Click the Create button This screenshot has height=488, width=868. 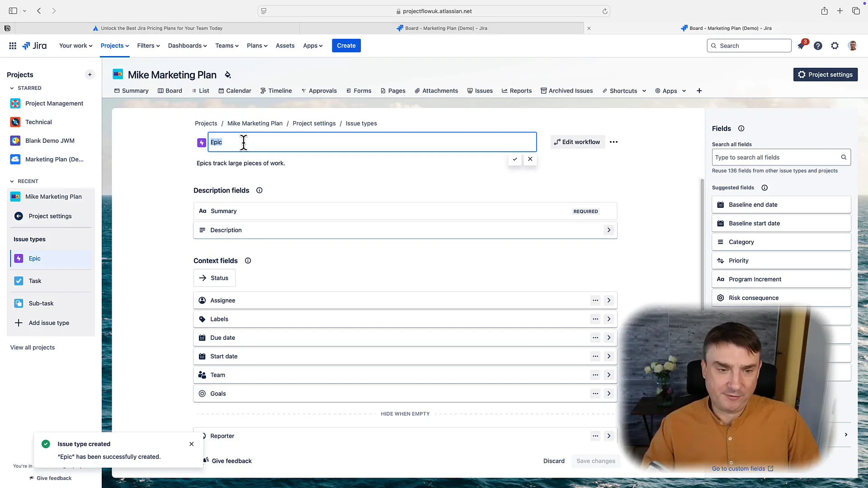(x=346, y=46)
